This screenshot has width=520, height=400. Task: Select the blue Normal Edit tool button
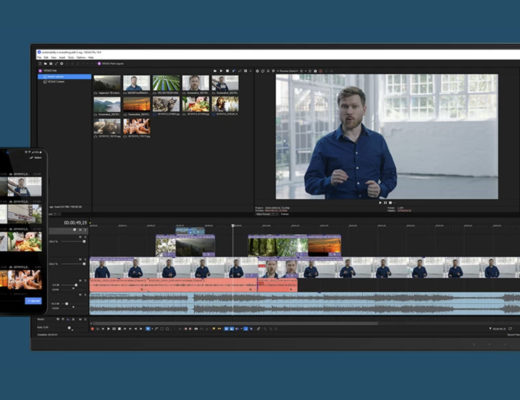coord(148,329)
